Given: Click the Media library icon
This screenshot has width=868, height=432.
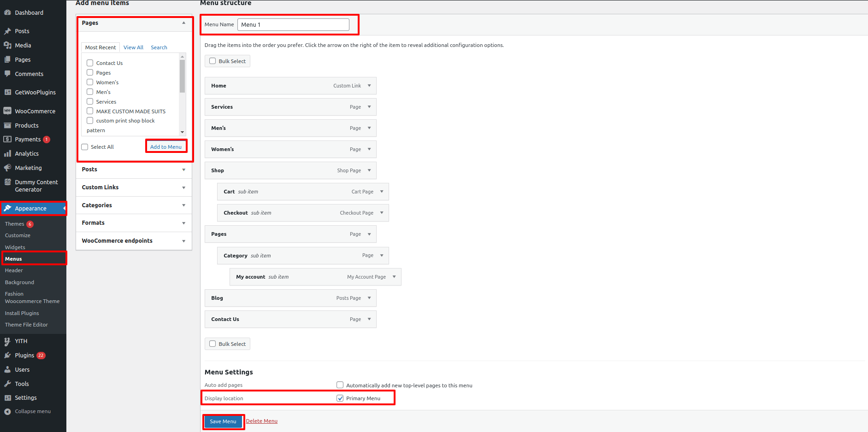Looking at the screenshot, I should coord(7,45).
